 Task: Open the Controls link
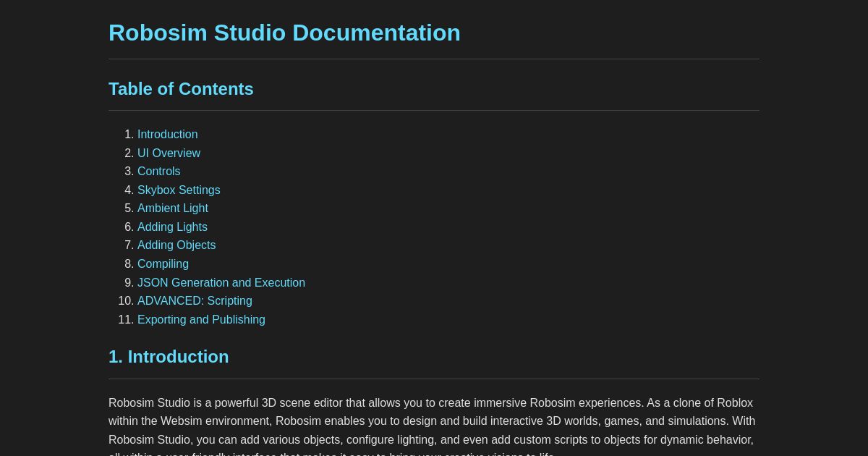[158, 172]
